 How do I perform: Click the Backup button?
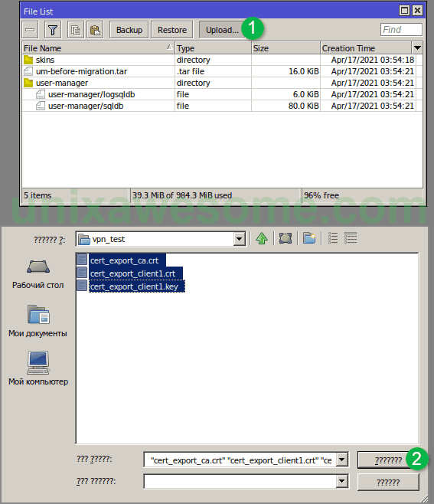click(129, 30)
